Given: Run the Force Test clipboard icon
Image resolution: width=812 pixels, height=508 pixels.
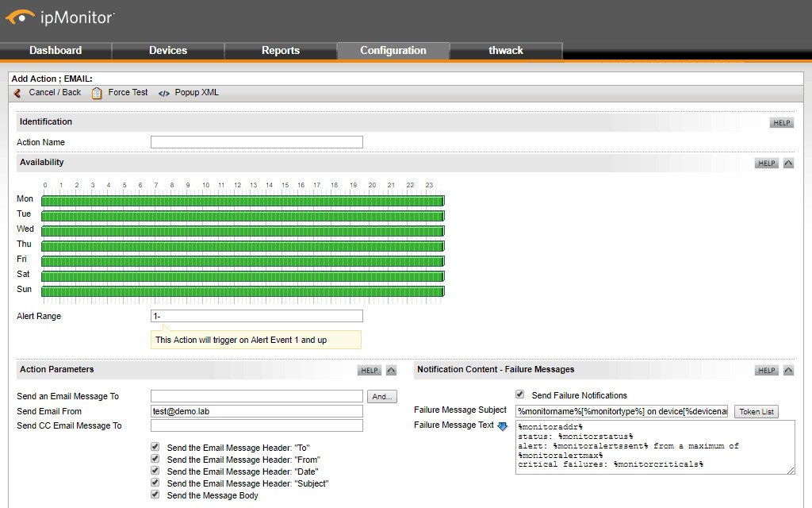Looking at the screenshot, I should [97, 92].
